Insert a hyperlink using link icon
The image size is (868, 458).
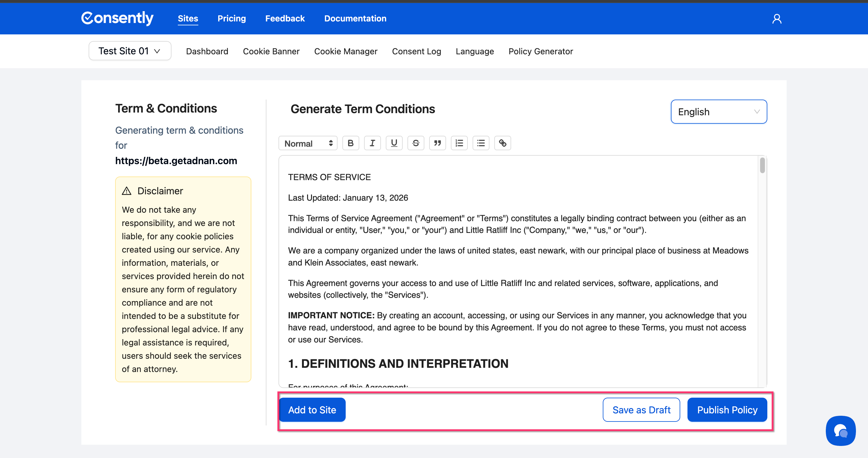(502, 143)
